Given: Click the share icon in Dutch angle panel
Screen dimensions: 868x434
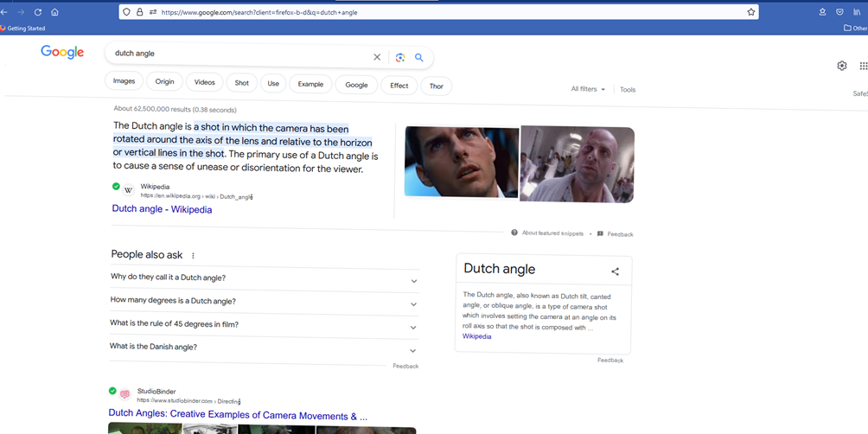Looking at the screenshot, I should point(615,271).
